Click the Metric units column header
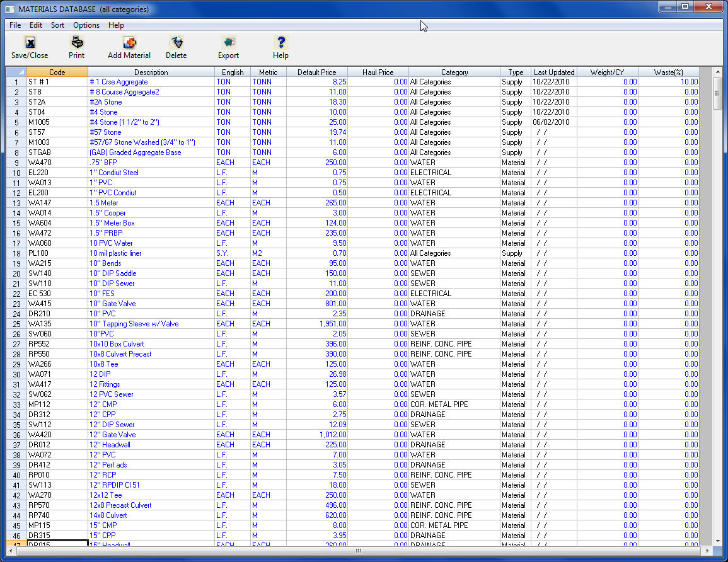Viewport: 728px width, 562px height. (269, 72)
